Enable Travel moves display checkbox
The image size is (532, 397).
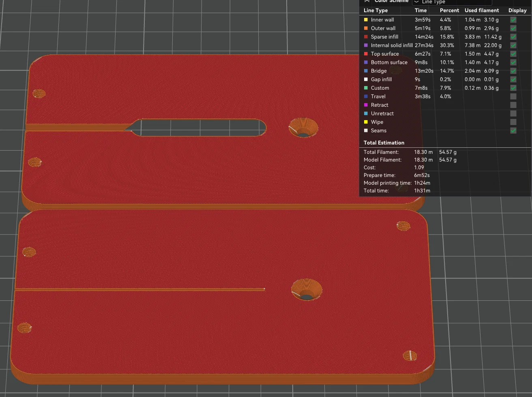pyautogui.click(x=513, y=96)
